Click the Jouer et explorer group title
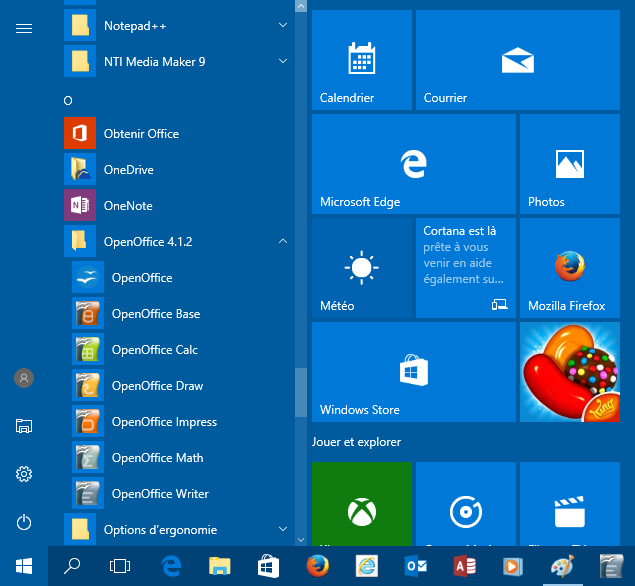 [356, 442]
